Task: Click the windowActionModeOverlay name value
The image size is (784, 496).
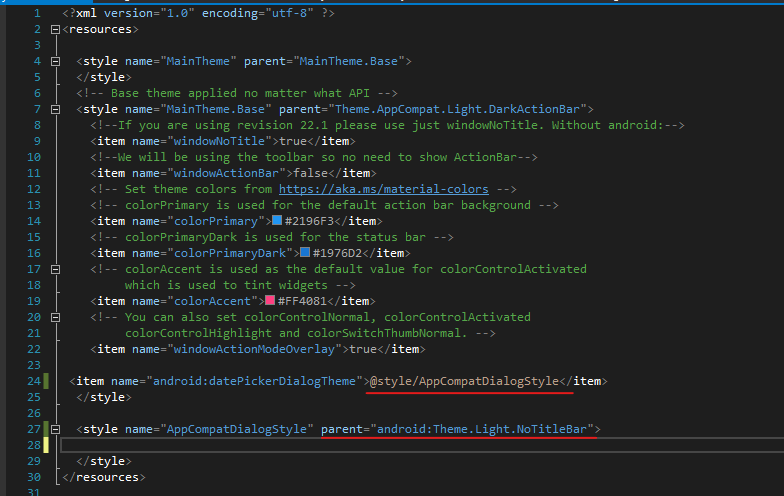Action: [254, 349]
